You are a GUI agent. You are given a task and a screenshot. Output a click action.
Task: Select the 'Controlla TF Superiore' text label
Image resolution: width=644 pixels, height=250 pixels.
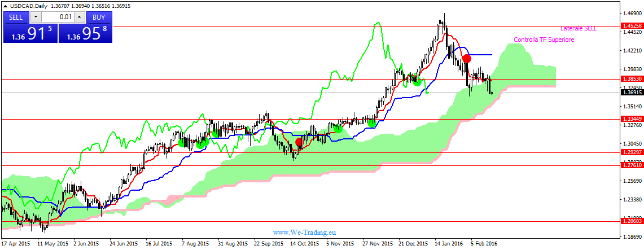pos(544,40)
